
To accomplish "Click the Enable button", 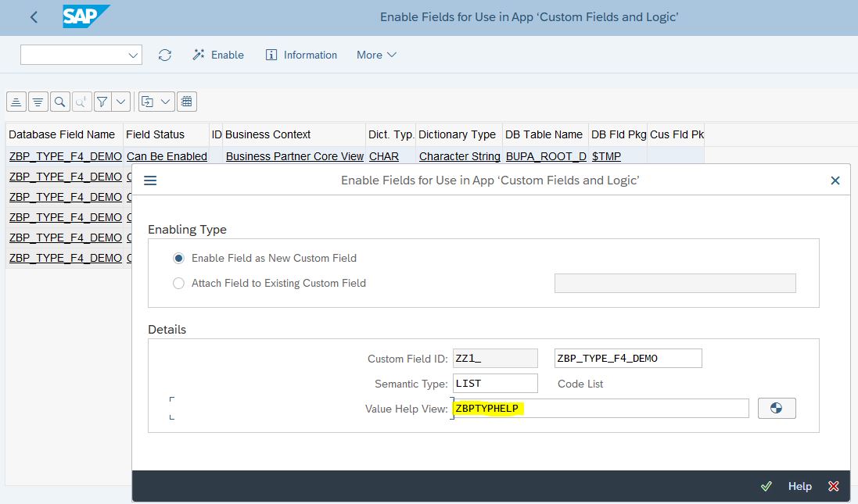I will 218,55.
